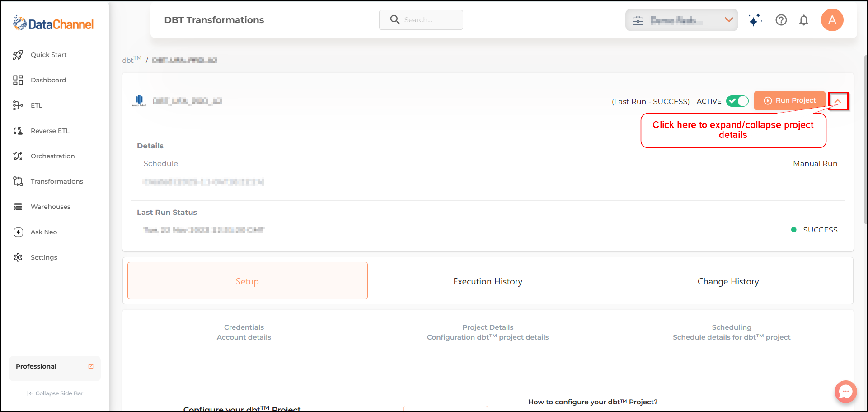Screen dimensions: 868x412
Task: Open Reverse ETL in sidebar
Action: point(50,131)
